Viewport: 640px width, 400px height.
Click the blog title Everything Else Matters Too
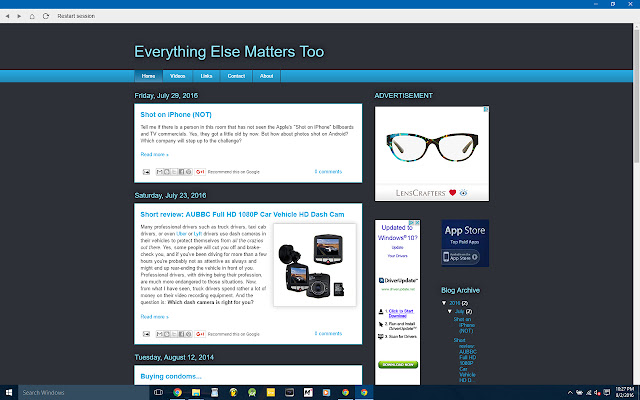pyautogui.click(x=229, y=52)
